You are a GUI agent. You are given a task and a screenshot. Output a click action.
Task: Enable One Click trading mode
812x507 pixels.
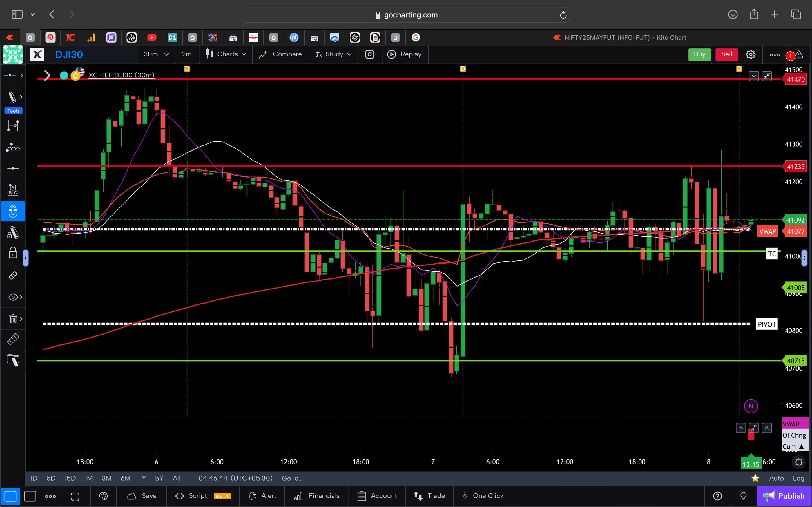pyautogui.click(x=483, y=496)
